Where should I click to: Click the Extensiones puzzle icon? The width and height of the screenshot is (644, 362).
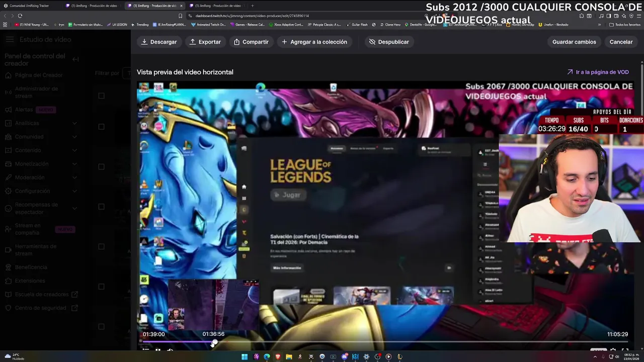pos(8,281)
